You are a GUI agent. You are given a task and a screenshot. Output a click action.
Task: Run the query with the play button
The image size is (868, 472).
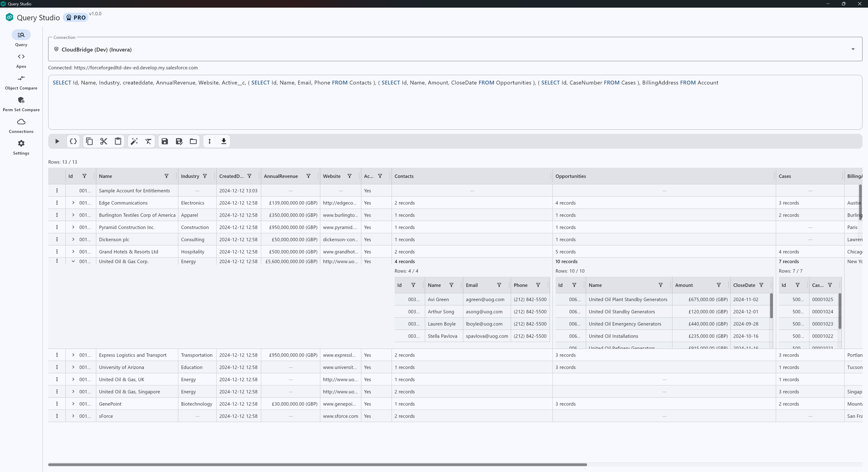(57, 141)
